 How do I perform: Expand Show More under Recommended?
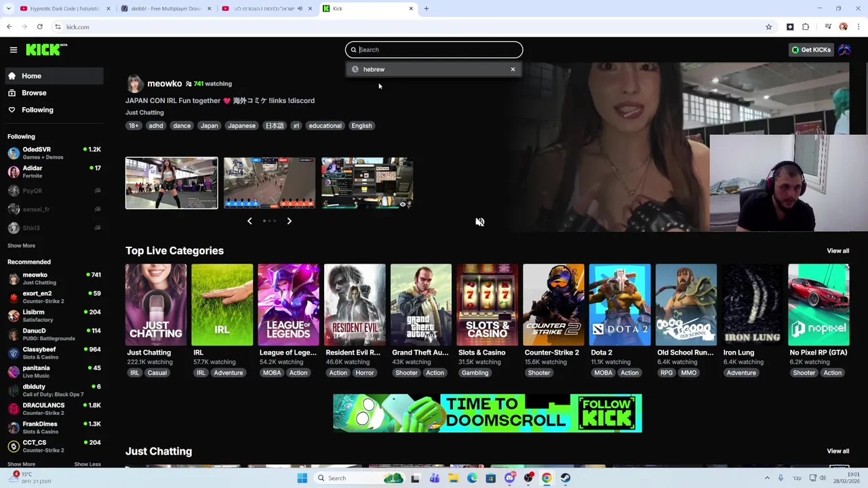[21, 464]
